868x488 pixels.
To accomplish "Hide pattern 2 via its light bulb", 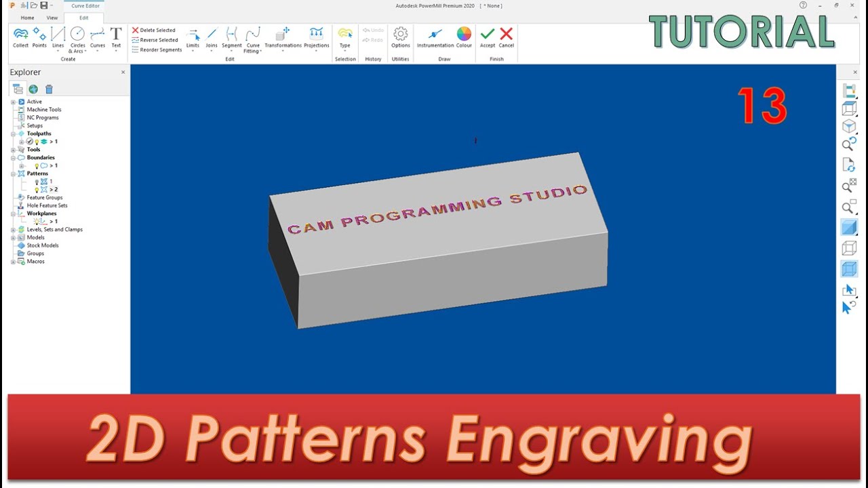I will coord(37,190).
